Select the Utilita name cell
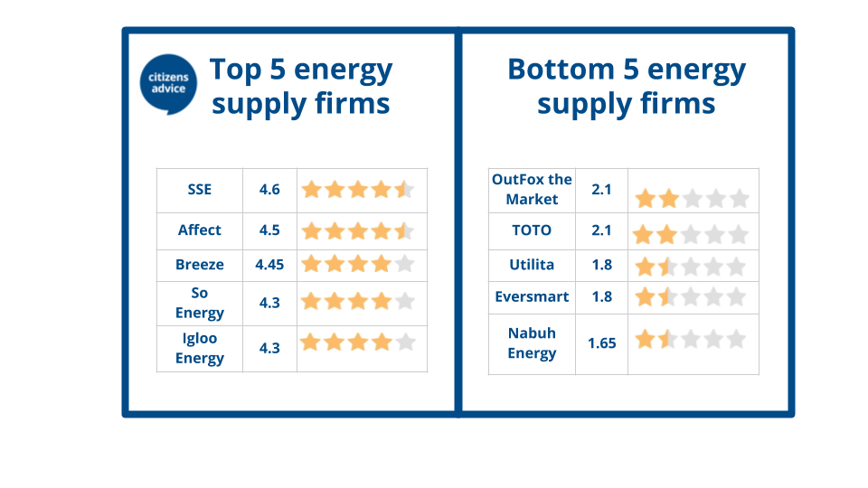The image size is (868, 488). (532, 266)
